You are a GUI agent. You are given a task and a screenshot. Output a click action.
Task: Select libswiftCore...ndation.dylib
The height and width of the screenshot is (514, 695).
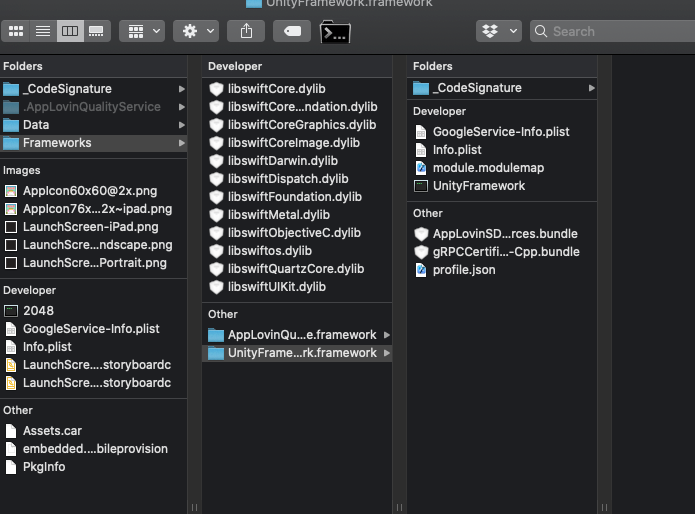297,107
